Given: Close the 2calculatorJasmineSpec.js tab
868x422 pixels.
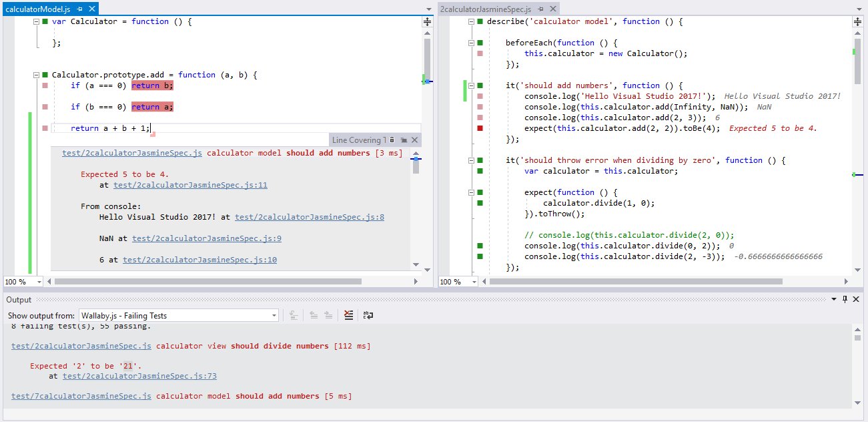Looking at the screenshot, I should (552, 9).
